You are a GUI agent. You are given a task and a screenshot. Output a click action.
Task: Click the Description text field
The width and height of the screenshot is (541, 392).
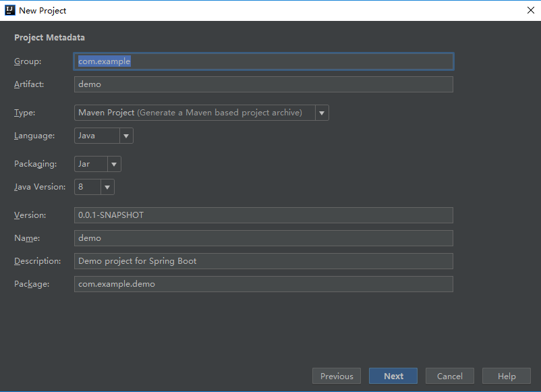(x=263, y=261)
